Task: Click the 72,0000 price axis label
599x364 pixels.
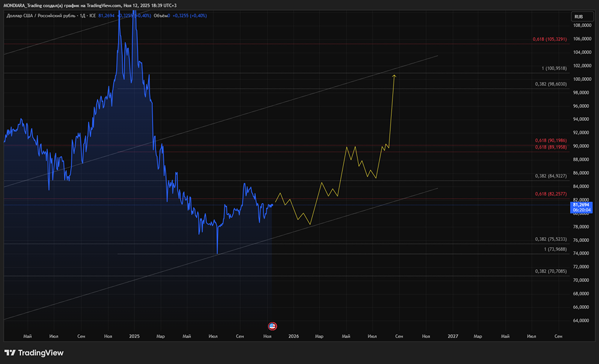Action: click(582, 266)
